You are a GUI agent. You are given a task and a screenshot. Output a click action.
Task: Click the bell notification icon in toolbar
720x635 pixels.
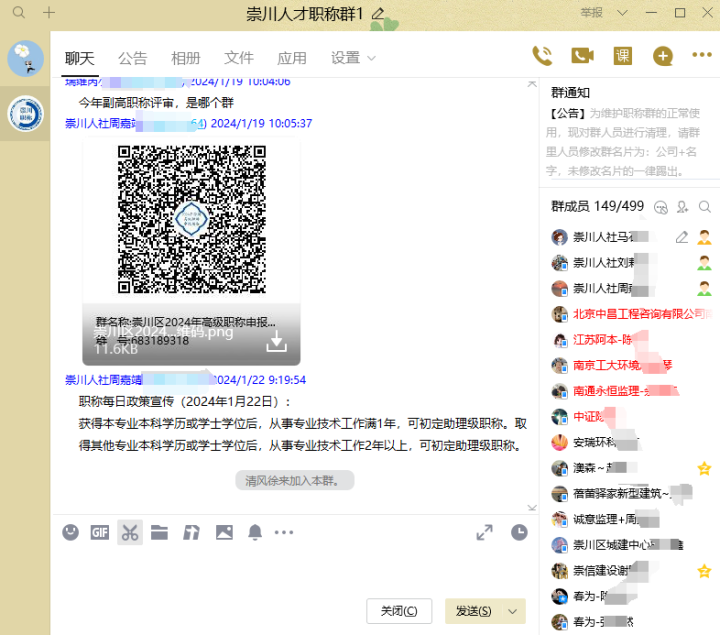click(x=255, y=532)
